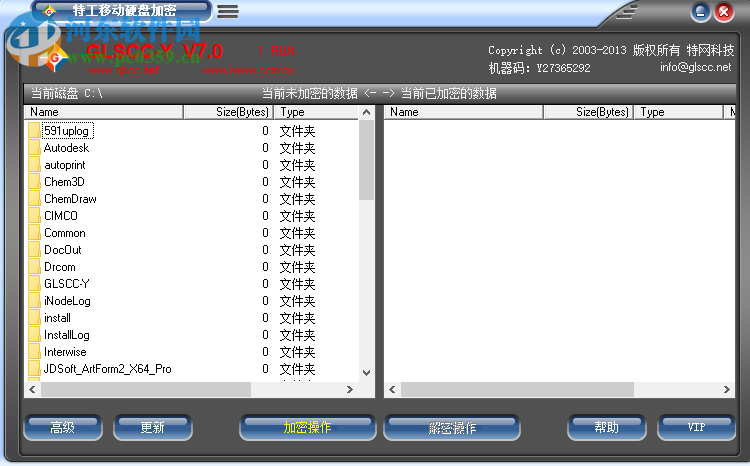750x466 pixels.
Task: Sort left list by Name column header
Action: (104, 112)
